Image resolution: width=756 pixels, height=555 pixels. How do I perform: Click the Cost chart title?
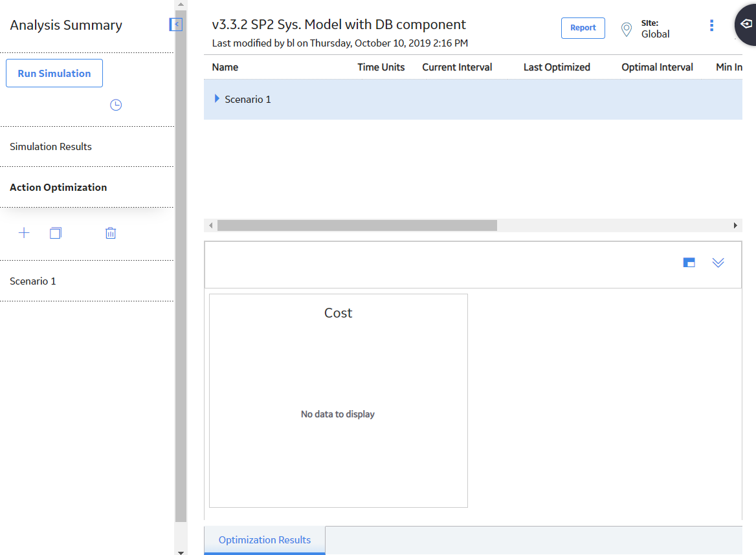click(339, 313)
